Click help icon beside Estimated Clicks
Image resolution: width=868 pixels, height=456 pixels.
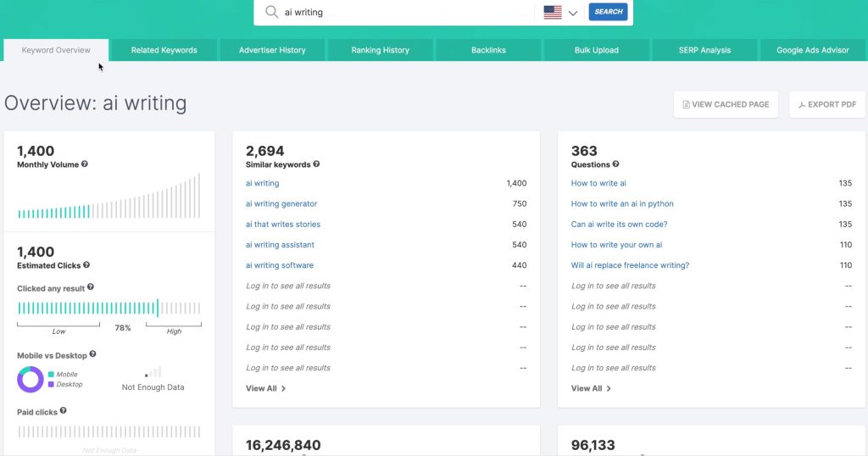click(x=86, y=265)
